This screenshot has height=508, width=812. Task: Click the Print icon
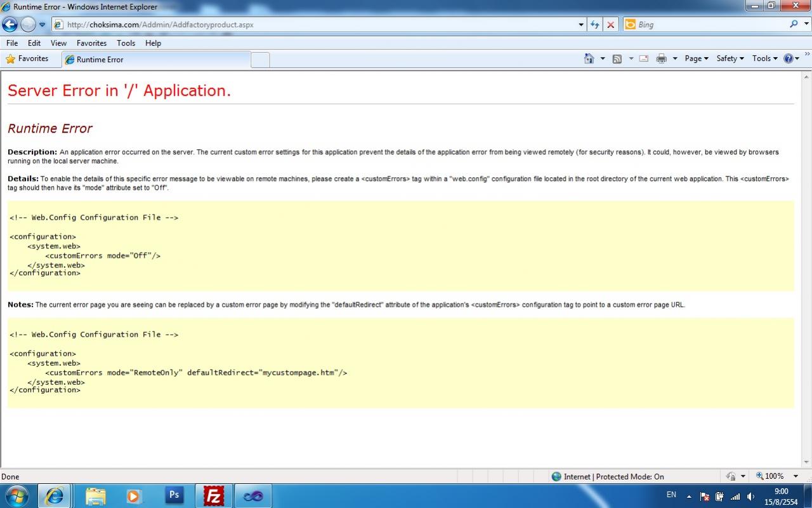(662, 58)
